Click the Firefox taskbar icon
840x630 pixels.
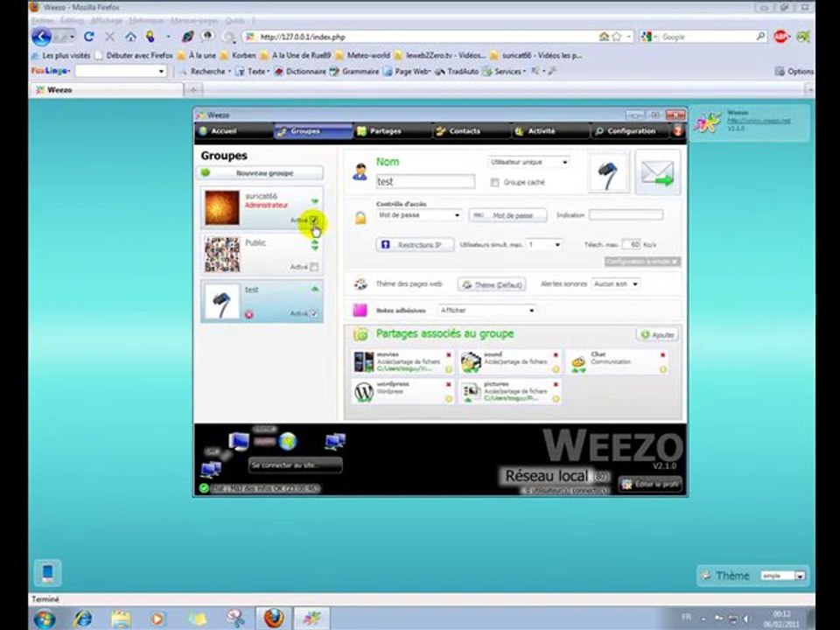point(273,619)
